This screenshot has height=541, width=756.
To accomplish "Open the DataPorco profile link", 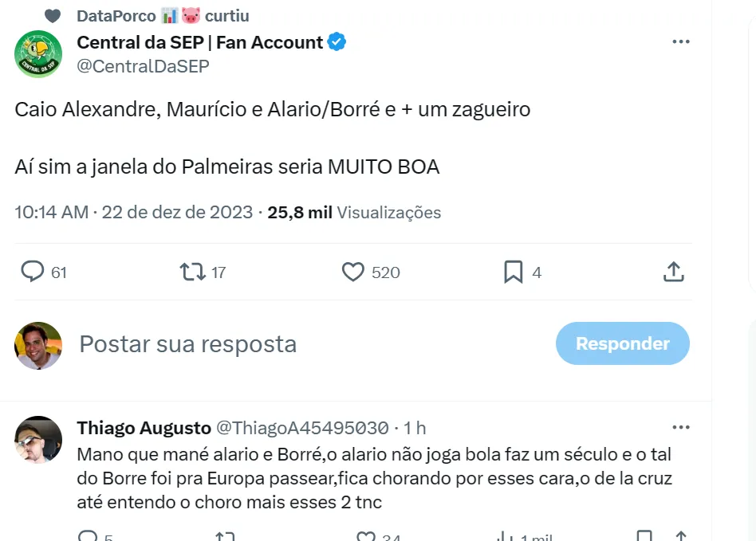I will click(116, 16).
